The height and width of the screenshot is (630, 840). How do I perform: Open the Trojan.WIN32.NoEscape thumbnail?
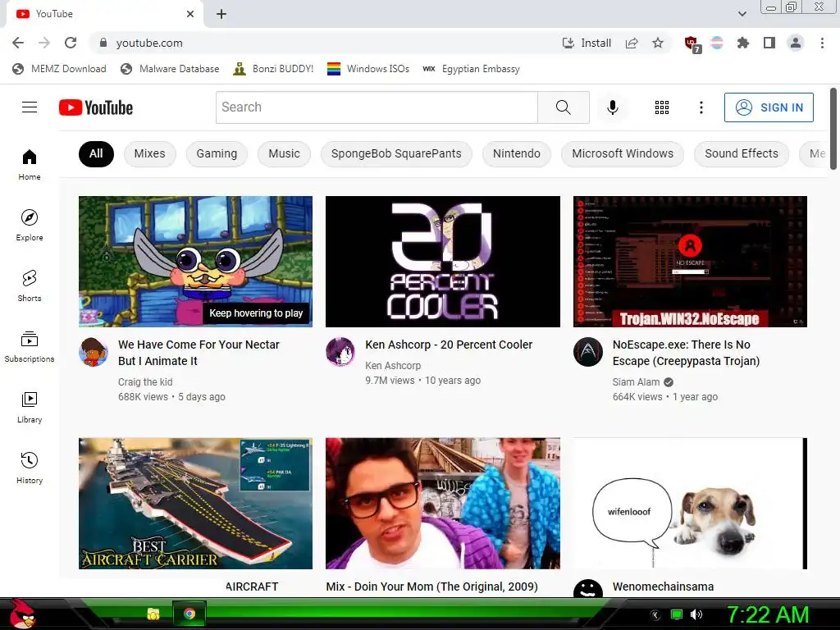point(690,262)
